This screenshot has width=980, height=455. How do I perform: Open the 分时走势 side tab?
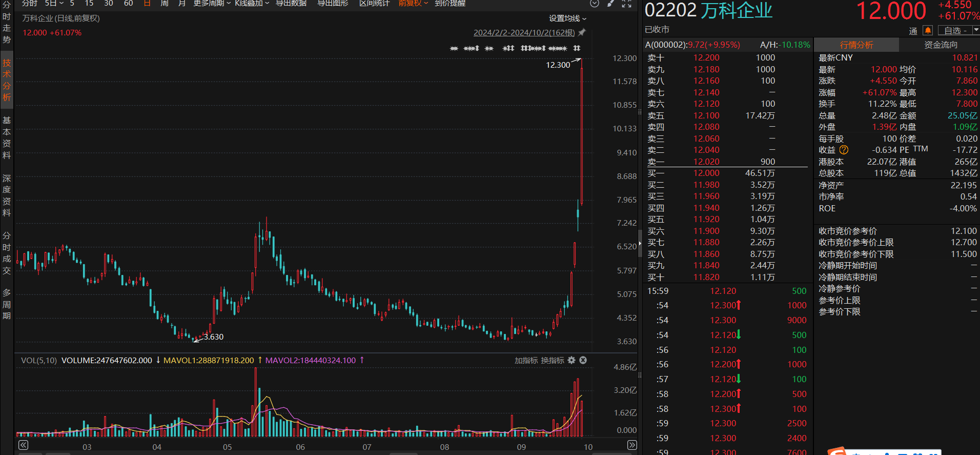pos(7,23)
